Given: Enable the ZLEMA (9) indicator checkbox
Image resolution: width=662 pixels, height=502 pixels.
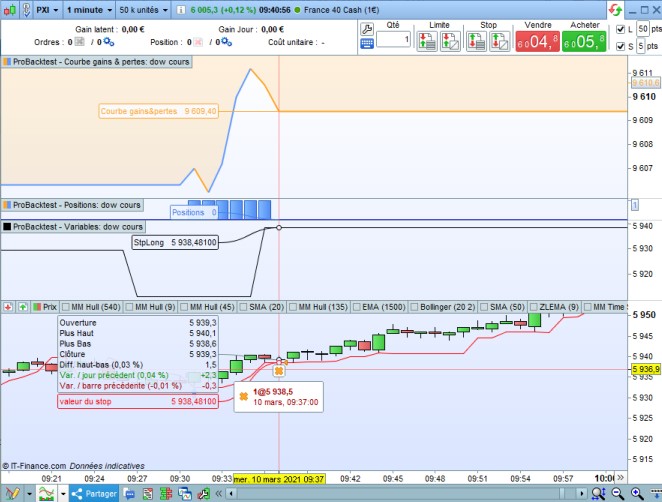Looking at the screenshot, I should click(534, 307).
